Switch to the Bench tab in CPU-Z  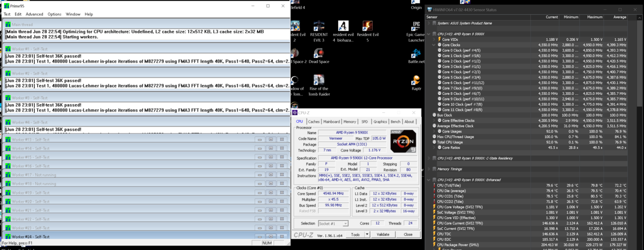pos(395,121)
